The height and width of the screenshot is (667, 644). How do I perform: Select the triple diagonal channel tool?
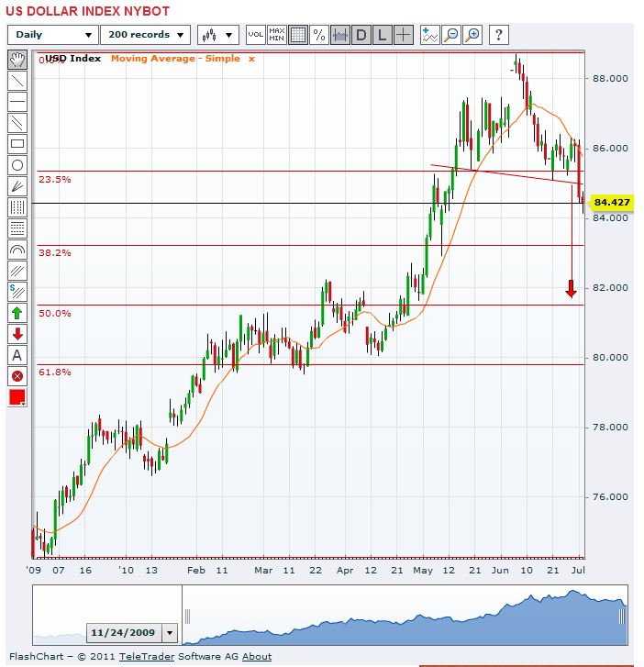(x=17, y=271)
